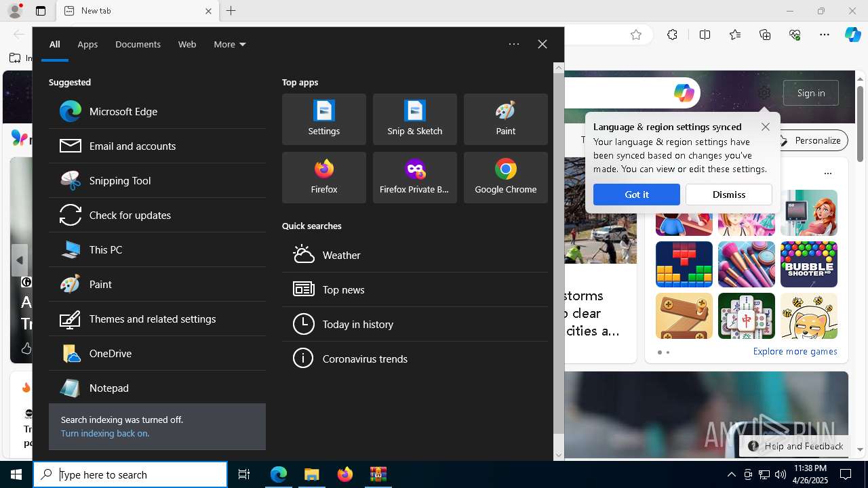Open Explore more games link
The image size is (868, 488).
pyautogui.click(x=795, y=352)
